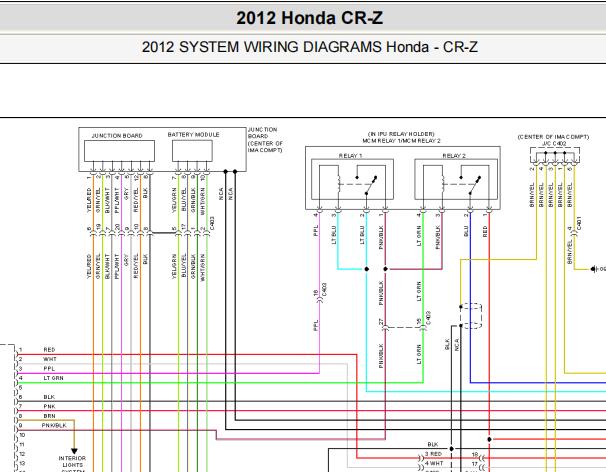Click the "RED" label at pin 1
The height and width of the screenshot is (472, 606).
coord(49,349)
